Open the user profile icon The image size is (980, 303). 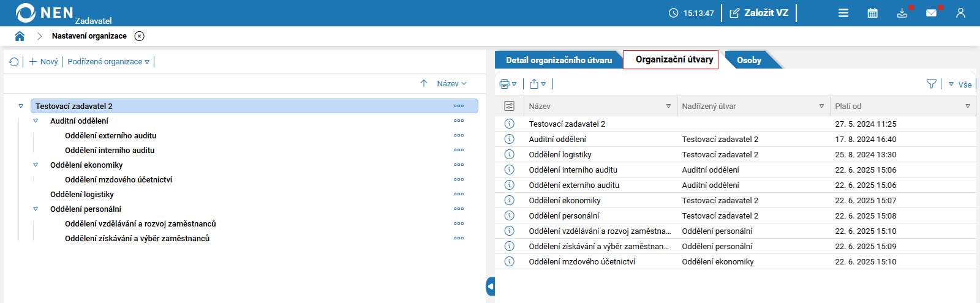pyautogui.click(x=960, y=13)
